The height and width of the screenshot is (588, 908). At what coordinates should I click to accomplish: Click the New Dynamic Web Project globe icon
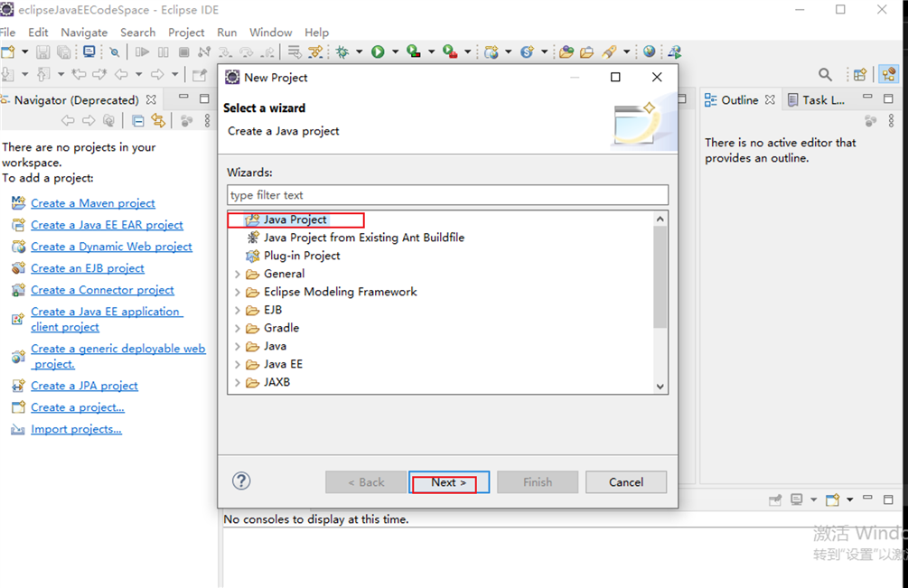point(491,52)
